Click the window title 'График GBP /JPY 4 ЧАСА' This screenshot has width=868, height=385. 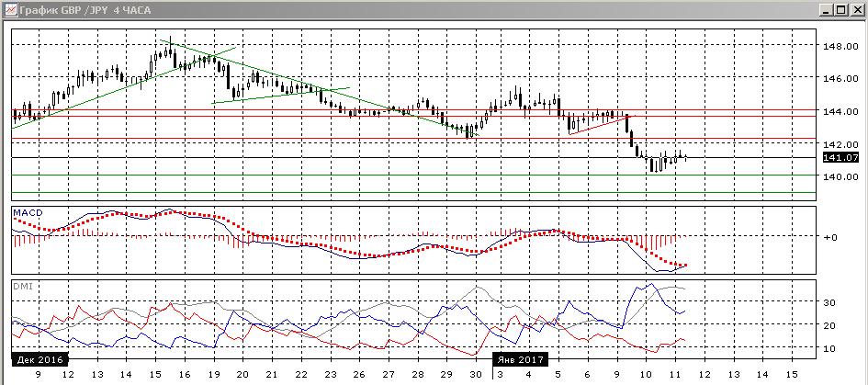[x=85, y=10]
